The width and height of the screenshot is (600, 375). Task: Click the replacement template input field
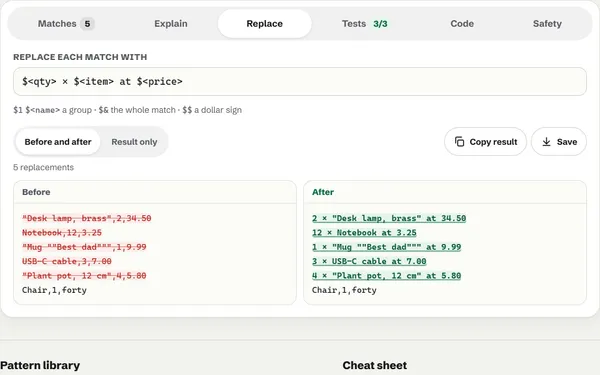point(300,82)
